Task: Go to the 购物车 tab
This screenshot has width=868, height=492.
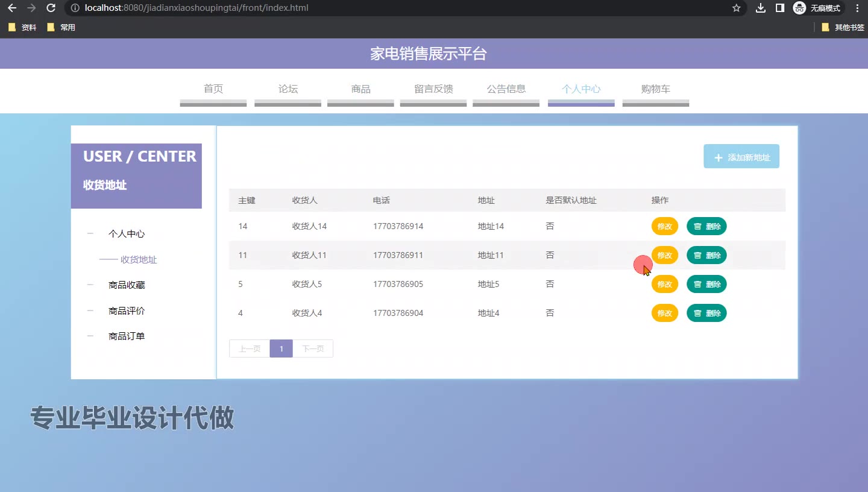Action: click(655, 89)
